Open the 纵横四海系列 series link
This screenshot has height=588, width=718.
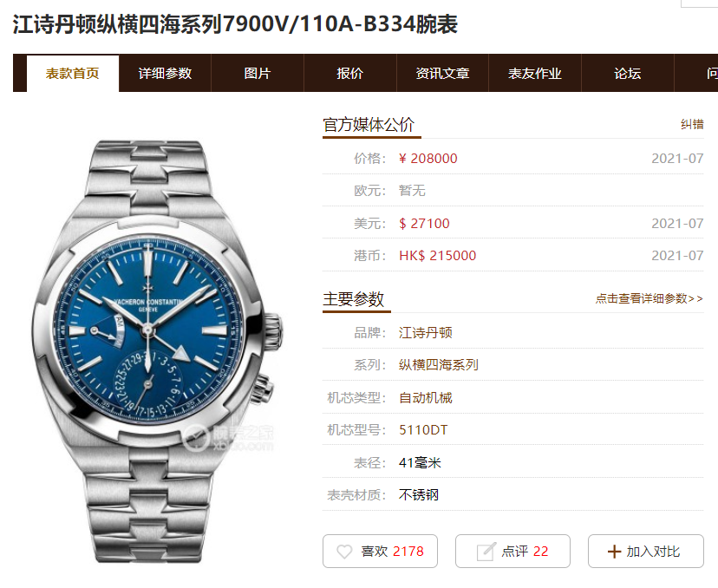point(438,365)
